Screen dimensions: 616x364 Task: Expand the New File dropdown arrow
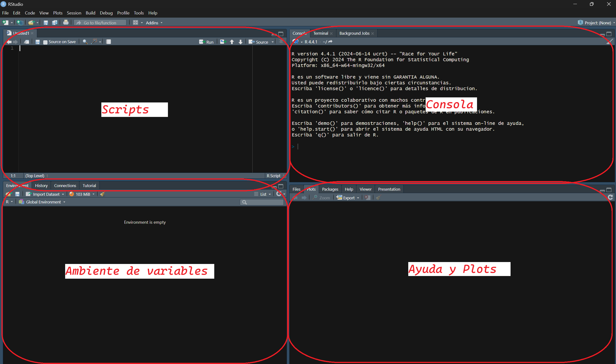[12, 23]
